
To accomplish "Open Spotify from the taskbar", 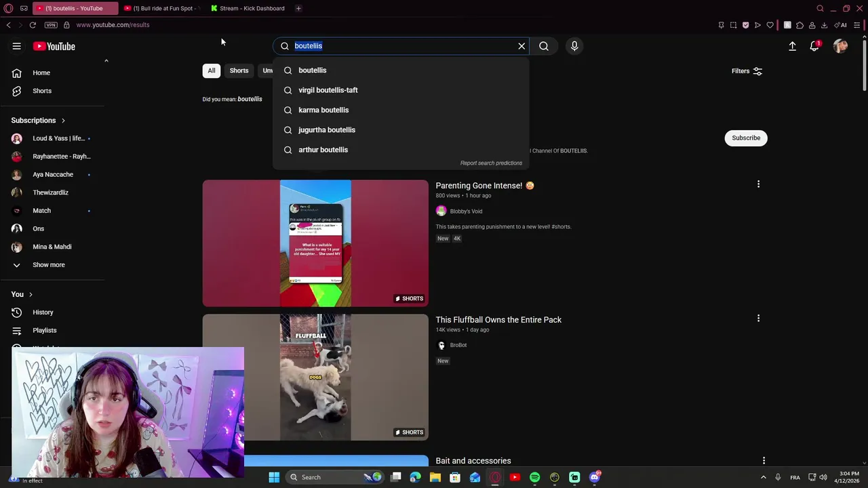I will [534, 477].
